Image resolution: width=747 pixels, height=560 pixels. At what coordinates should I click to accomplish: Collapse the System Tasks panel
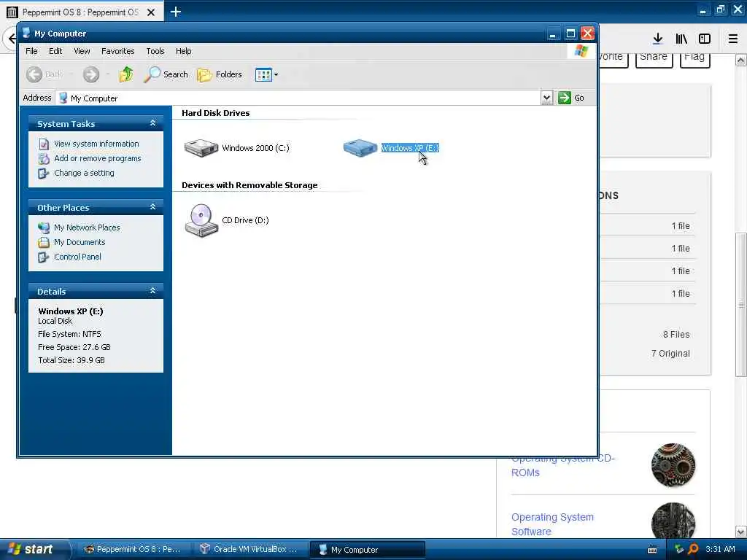(x=153, y=123)
